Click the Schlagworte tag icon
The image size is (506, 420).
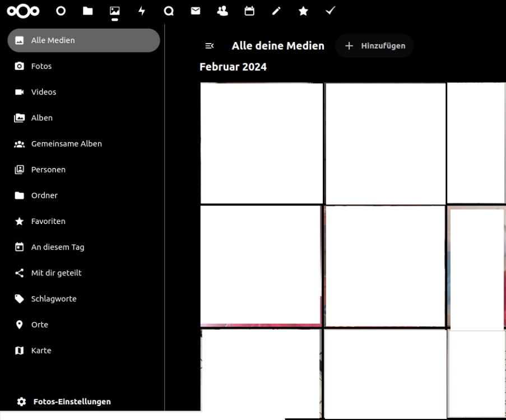[20, 298]
